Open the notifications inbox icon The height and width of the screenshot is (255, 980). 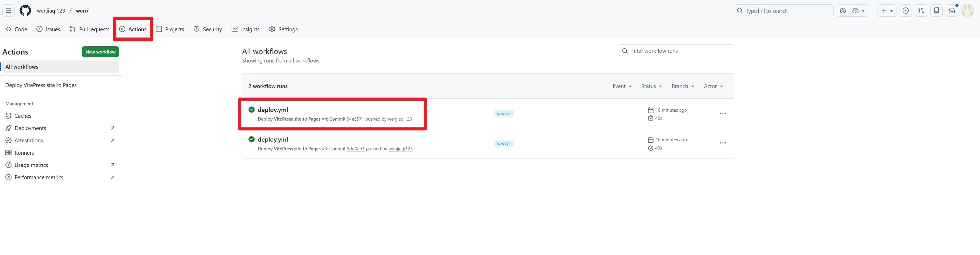(x=952, y=11)
